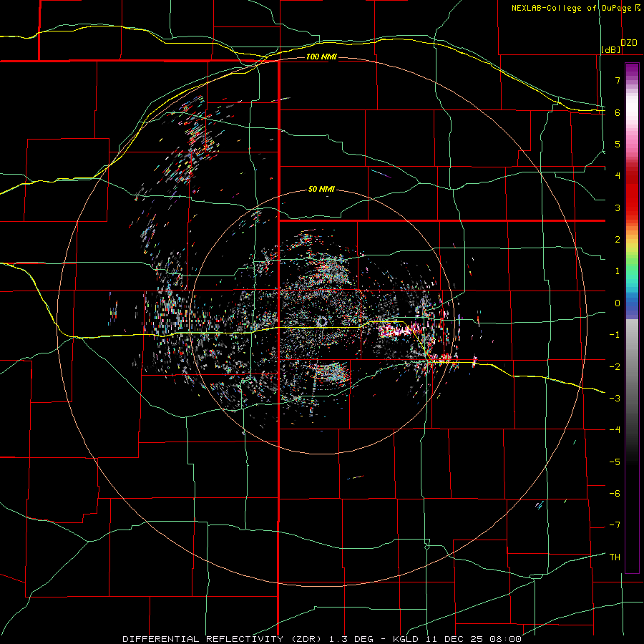Click the positive 5 scale label

click(618, 144)
